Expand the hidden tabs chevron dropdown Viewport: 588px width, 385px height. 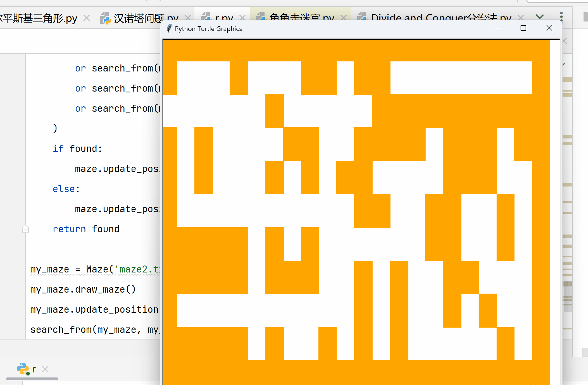pos(540,17)
